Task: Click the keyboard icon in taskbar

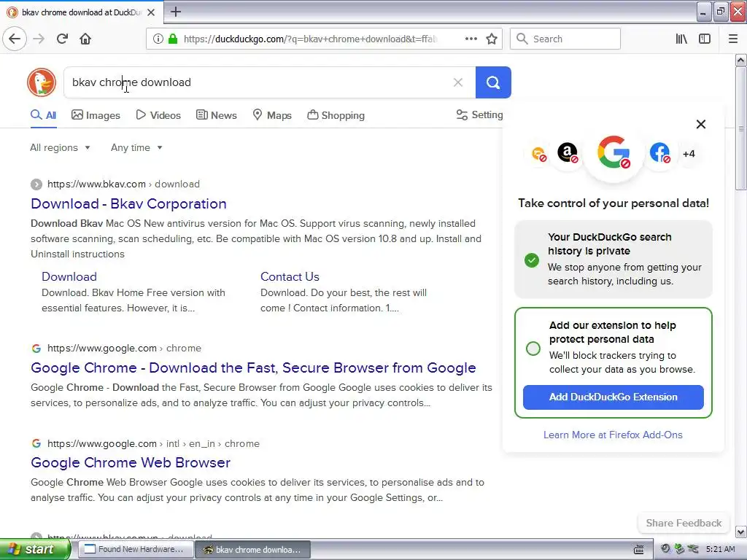Action: tap(639, 550)
